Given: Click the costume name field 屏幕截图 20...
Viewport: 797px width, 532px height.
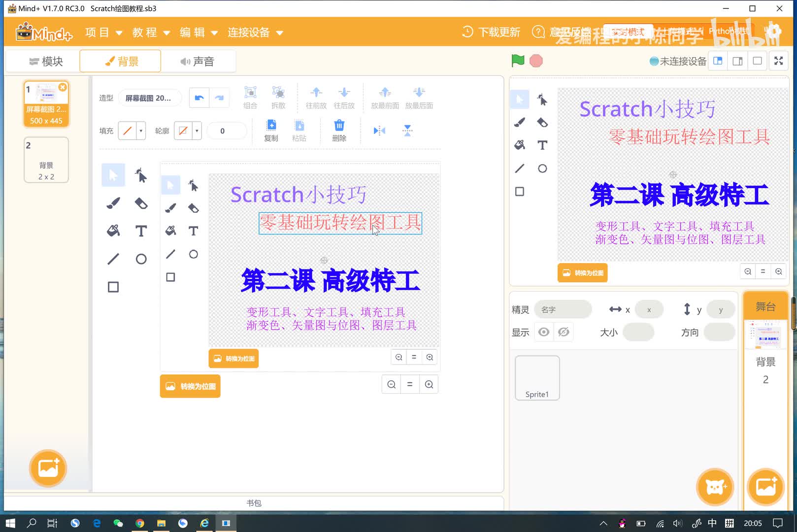Looking at the screenshot, I should (150, 98).
